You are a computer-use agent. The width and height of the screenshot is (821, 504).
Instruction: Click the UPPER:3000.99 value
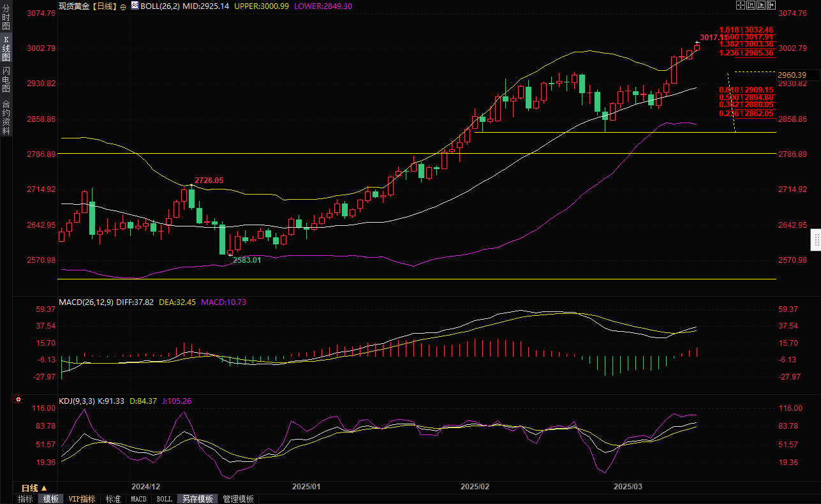point(262,6)
